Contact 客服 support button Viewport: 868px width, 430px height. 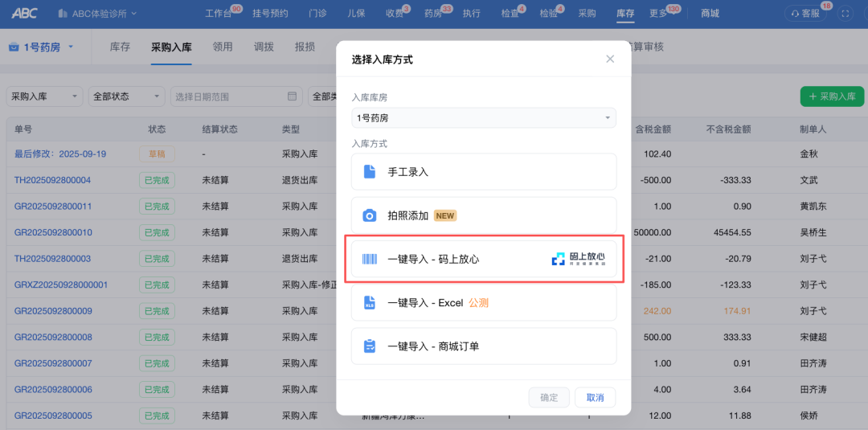805,14
